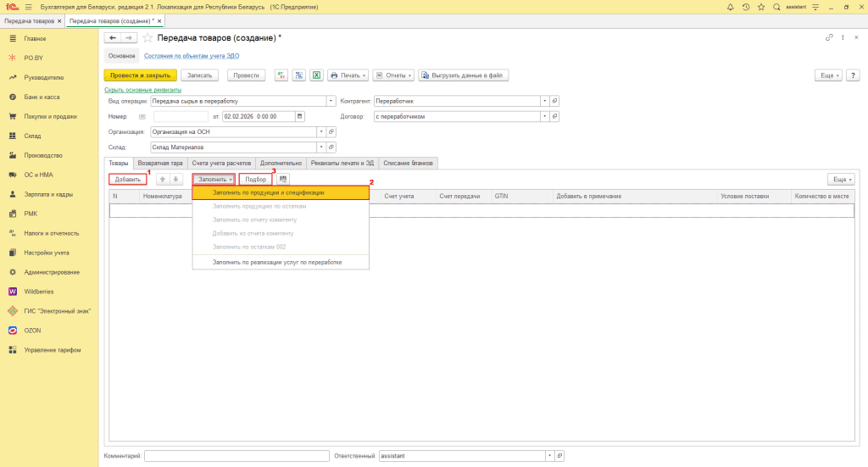Click the green Excel spreadsheet icon
868x467 pixels.
(316, 75)
